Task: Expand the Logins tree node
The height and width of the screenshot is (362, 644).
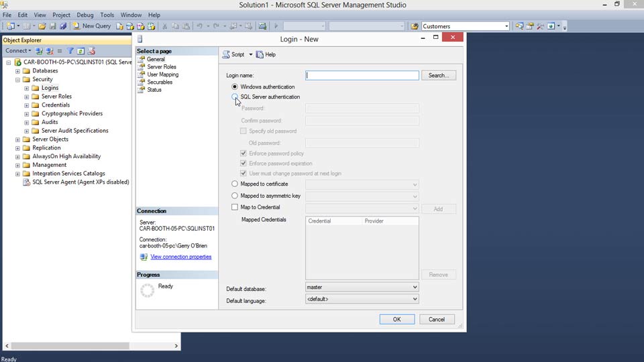Action: (x=27, y=88)
